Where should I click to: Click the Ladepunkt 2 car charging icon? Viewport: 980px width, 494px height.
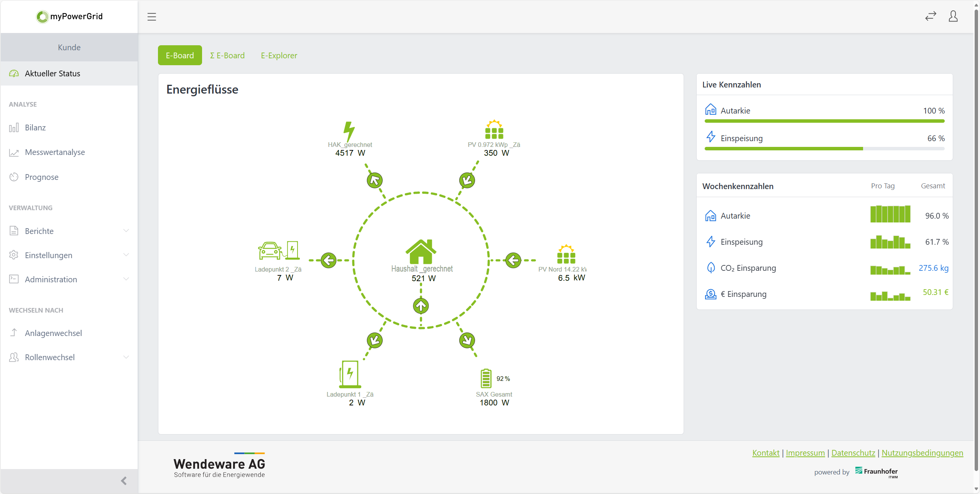click(278, 251)
